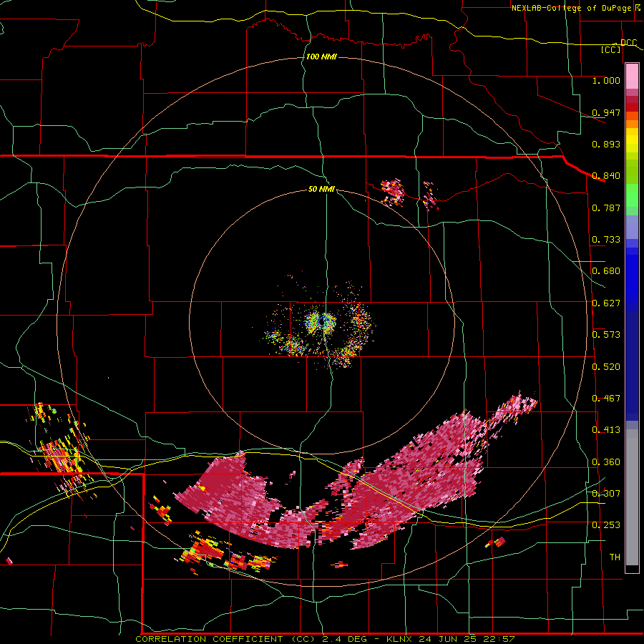This screenshot has height=644, width=644.
Task: Click the 0.787 color scale value
Action: pyautogui.click(x=606, y=208)
